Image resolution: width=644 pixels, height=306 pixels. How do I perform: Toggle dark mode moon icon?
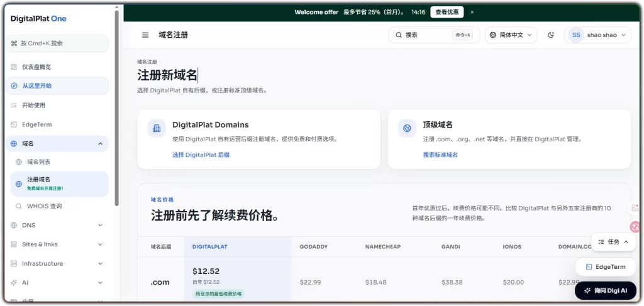click(x=551, y=35)
